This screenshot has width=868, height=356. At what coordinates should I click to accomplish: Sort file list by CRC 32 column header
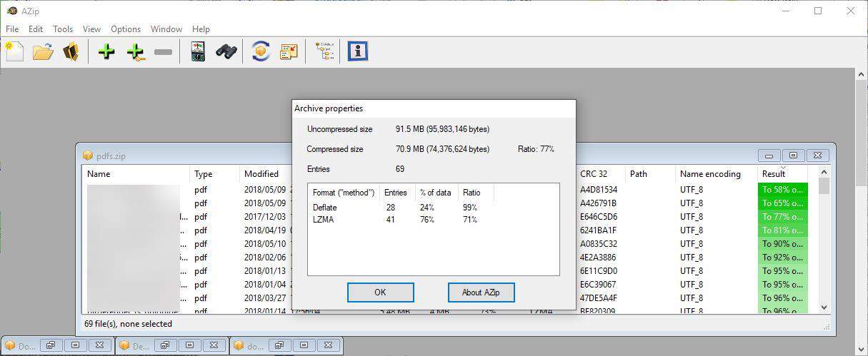[x=600, y=174]
